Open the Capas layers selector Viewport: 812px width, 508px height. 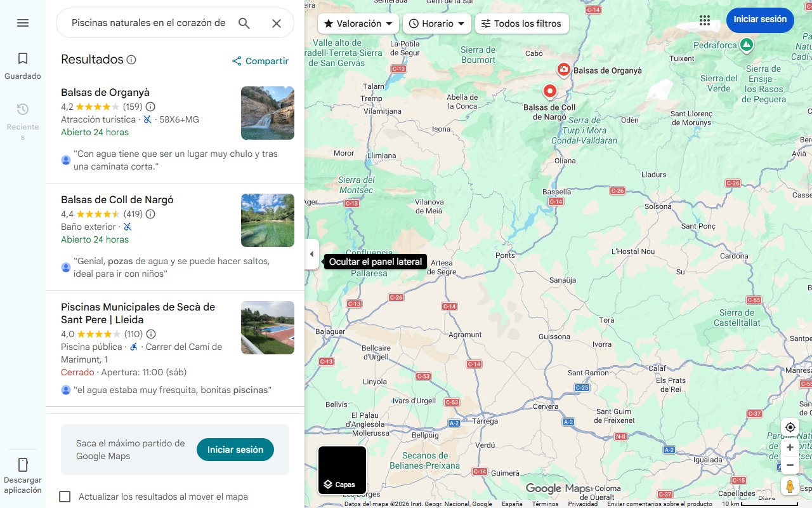[x=341, y=470]
